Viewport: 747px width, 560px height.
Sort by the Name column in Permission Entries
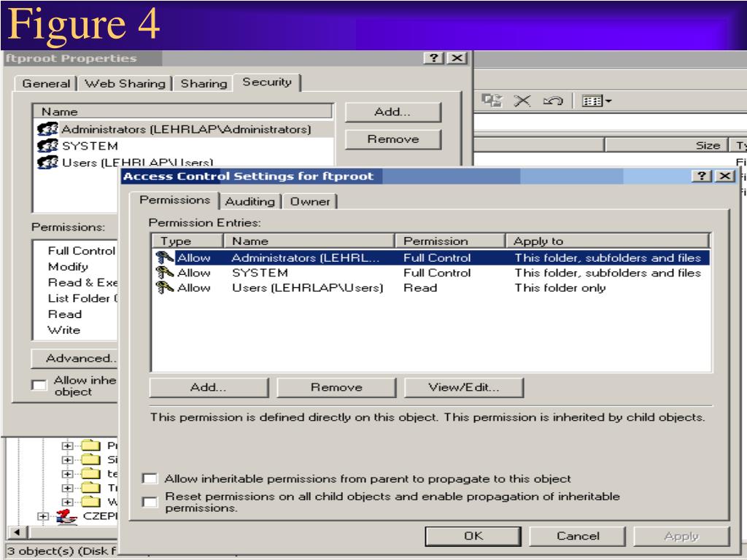pos(309,241)
